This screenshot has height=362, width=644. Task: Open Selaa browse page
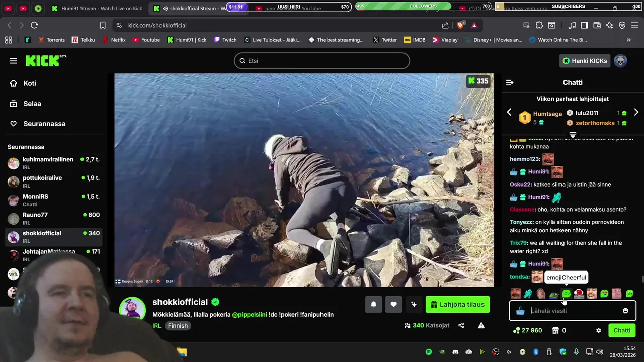tap(25, 104)
